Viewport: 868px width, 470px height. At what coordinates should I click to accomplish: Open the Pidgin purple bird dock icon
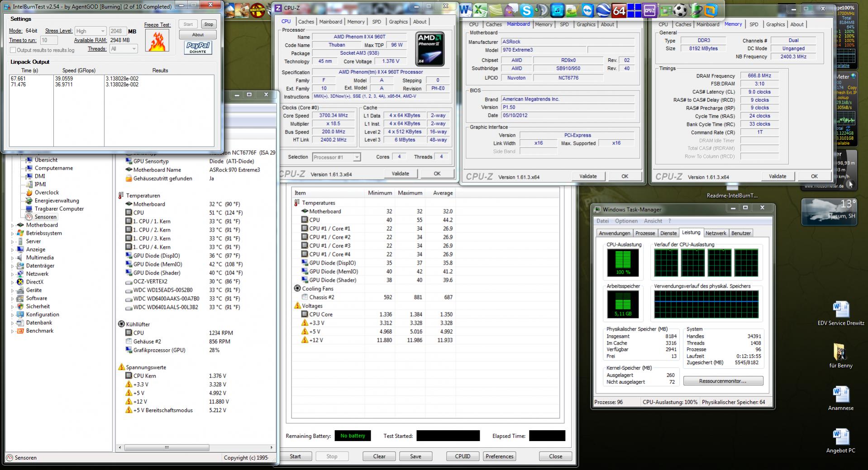point(511,10)
